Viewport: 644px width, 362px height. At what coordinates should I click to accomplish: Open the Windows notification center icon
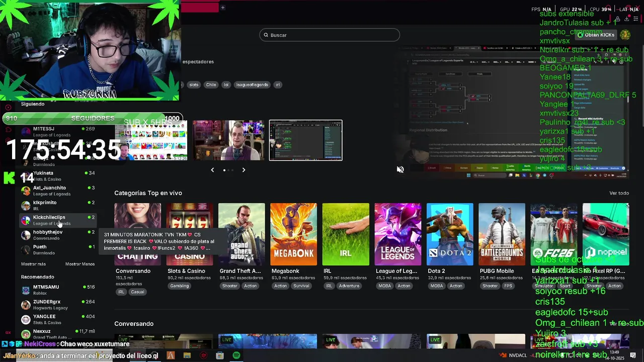(633, 355)
